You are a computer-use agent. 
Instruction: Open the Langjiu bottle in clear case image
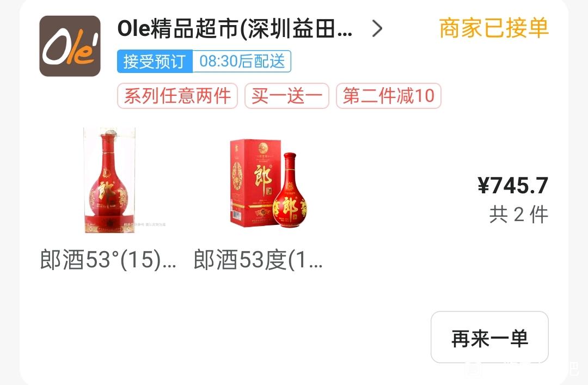pos(109,180)
